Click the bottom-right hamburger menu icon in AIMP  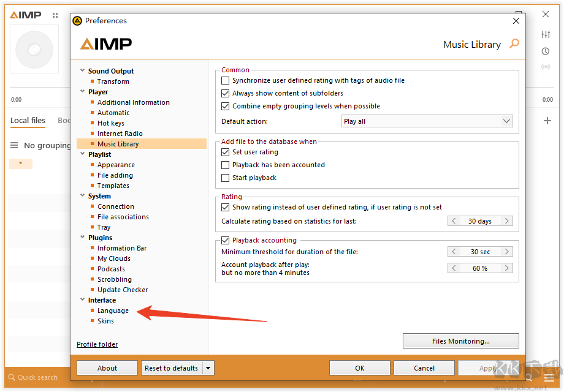pos(549,378)
